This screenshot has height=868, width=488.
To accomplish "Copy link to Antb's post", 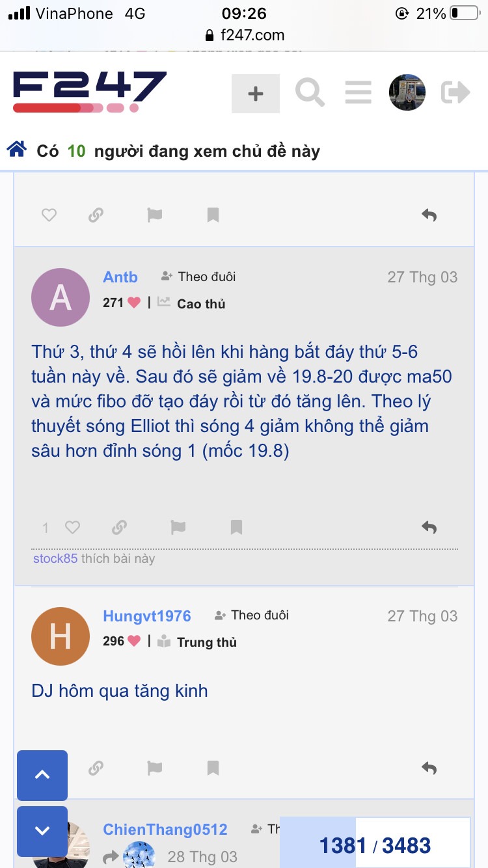I will click(x=119, y=527).
